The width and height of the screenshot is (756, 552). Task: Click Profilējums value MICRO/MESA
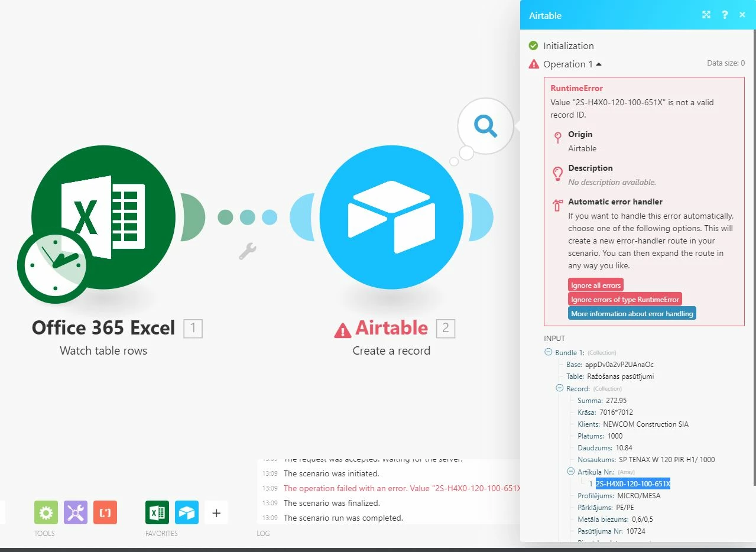[638, 495]
